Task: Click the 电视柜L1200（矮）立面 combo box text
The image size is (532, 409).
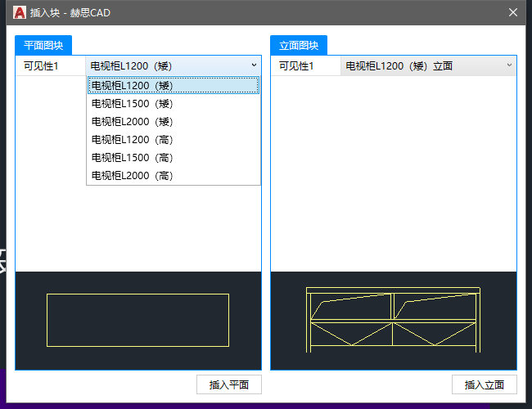Action: pos(399,65)
